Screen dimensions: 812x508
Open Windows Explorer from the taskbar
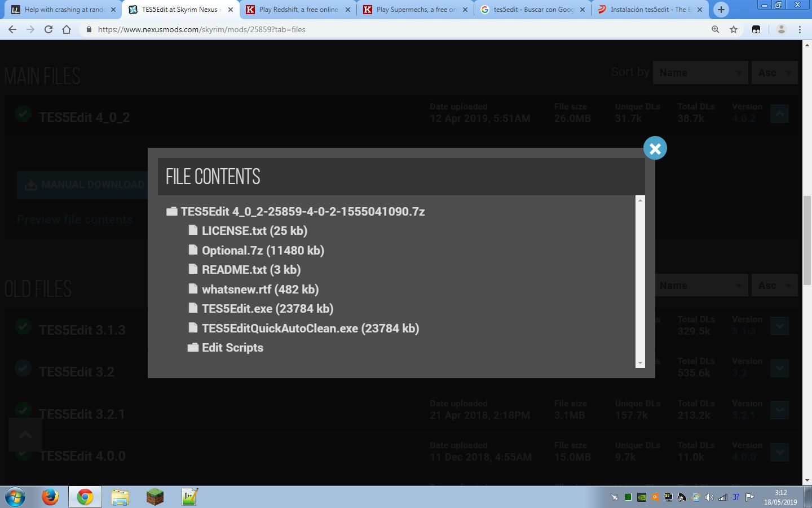pyautogui.click(x=120, y=497)
